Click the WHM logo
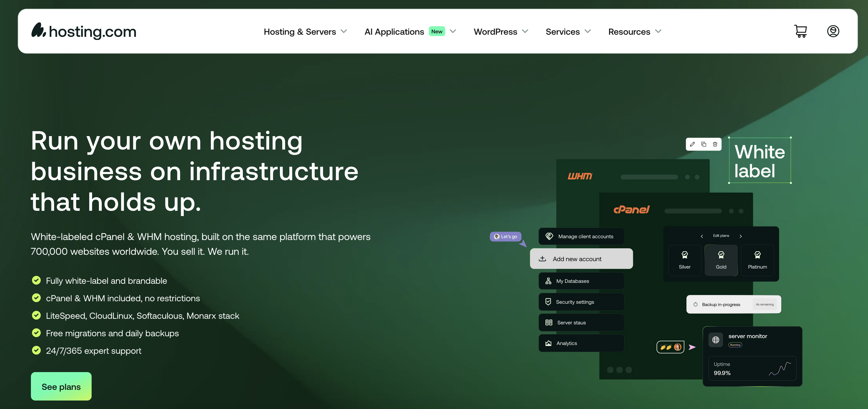Screen dimensions: 868x409 (579, 176)
